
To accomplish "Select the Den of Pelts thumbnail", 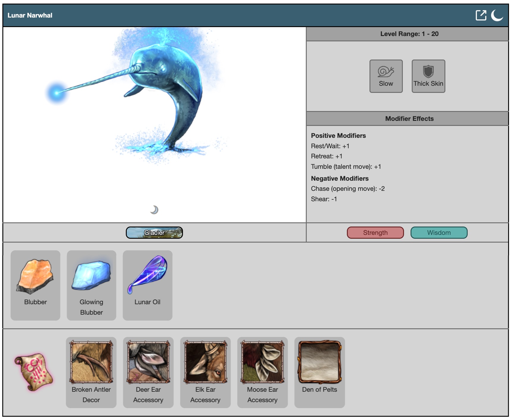I will pyautogui.click(x=320, y=362).
